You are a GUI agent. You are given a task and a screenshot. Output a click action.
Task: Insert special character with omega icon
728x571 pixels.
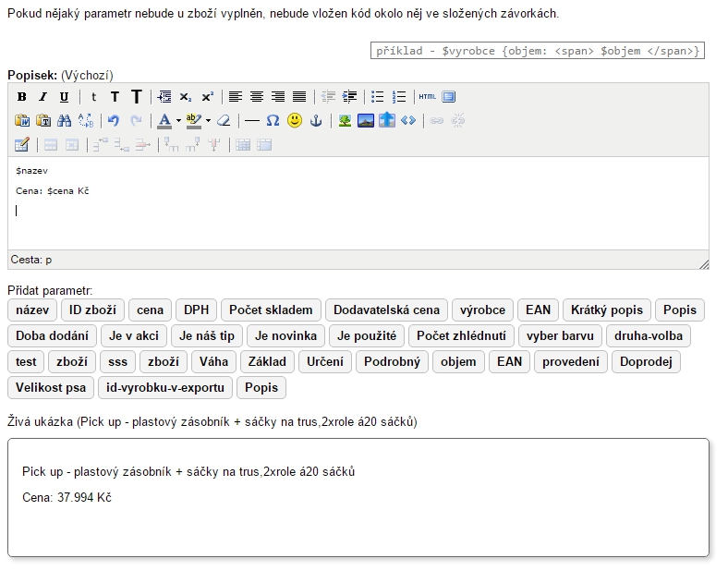click(273, 120)
